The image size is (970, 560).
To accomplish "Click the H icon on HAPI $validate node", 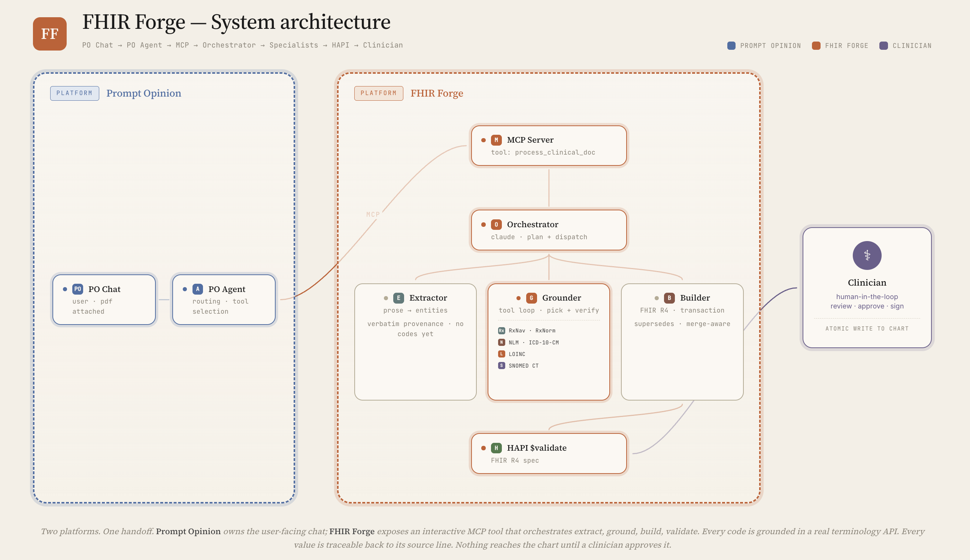I will 496,448.
